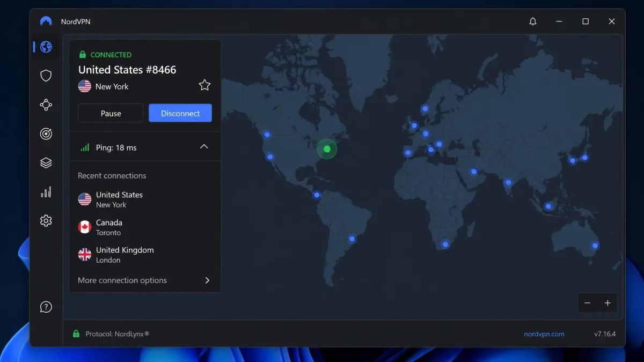Click the Canada flag in recent connections
Image resolution: width=644 pixels, height=362 pixels.
click(x=85, y=227)
